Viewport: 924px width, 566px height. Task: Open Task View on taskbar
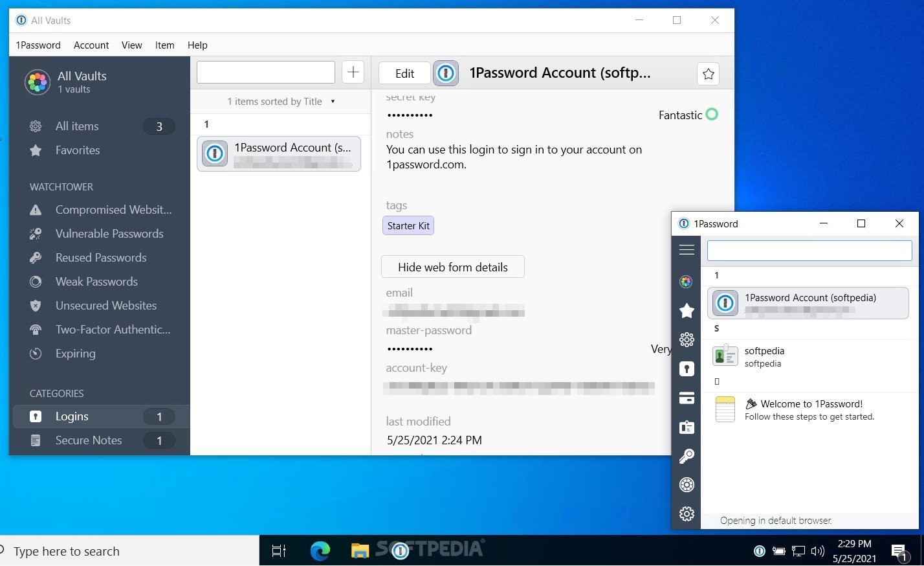279,551
